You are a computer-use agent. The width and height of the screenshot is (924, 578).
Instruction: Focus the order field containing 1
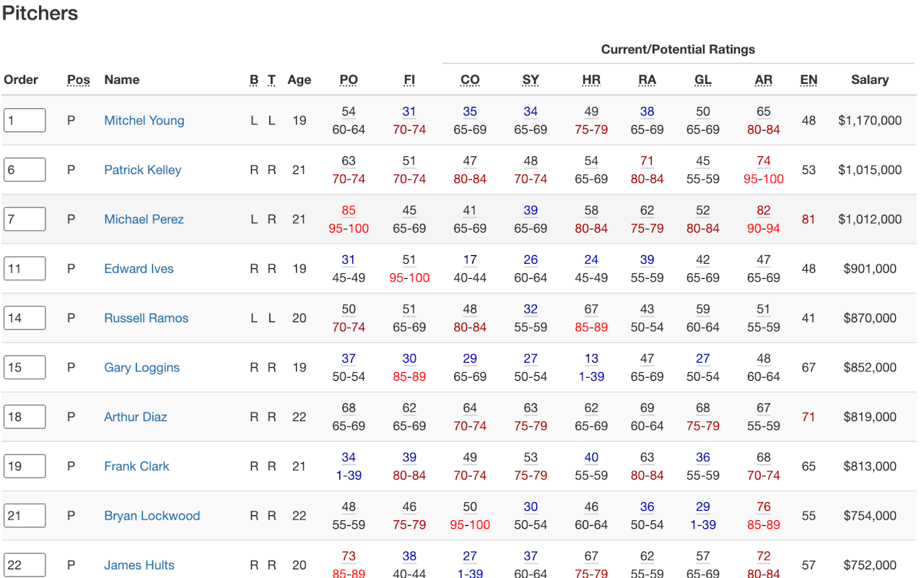point(25,121)
